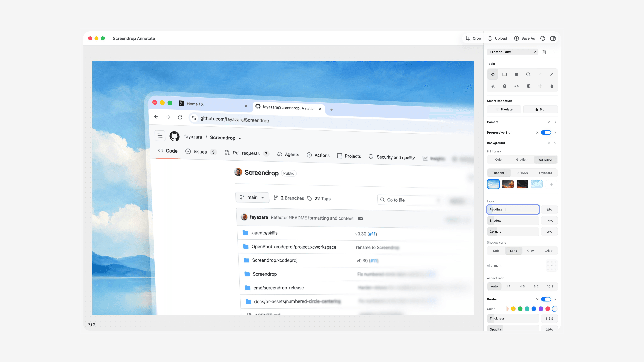The width and height of the screenshot is (644, 362).
Task: Switch fill library to Color tab
Action: [x=499, y=159]
